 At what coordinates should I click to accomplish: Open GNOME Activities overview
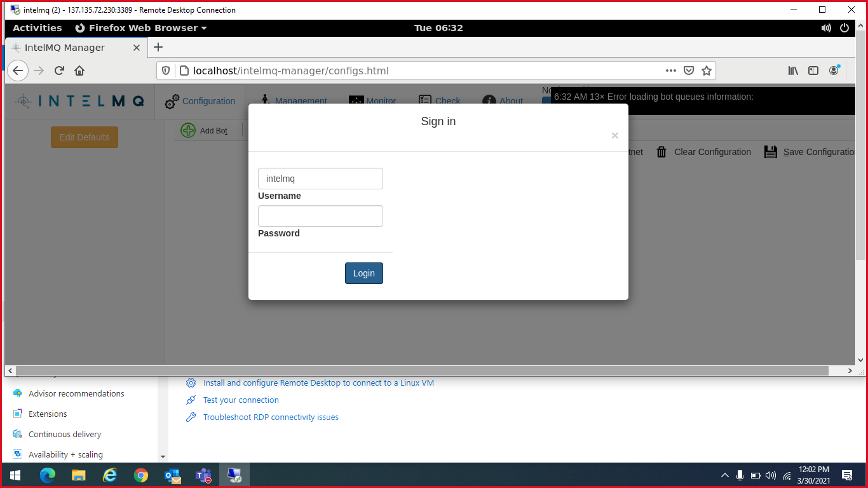[37, 28]
